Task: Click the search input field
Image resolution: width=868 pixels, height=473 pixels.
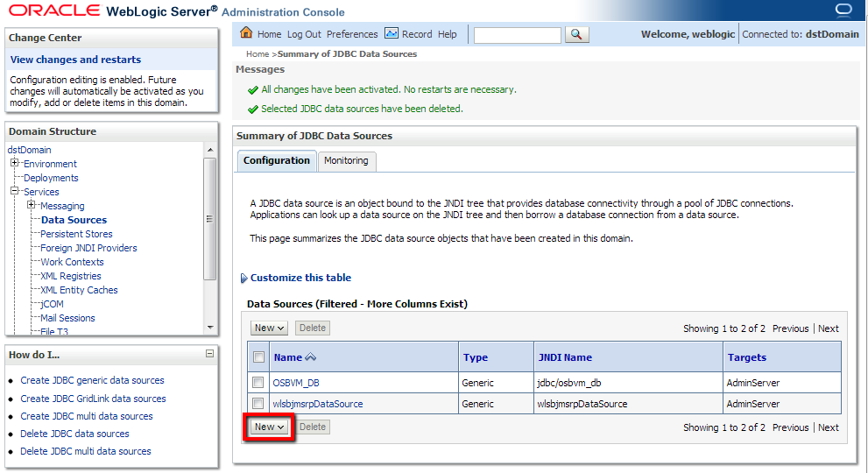Action: (518, 35)
